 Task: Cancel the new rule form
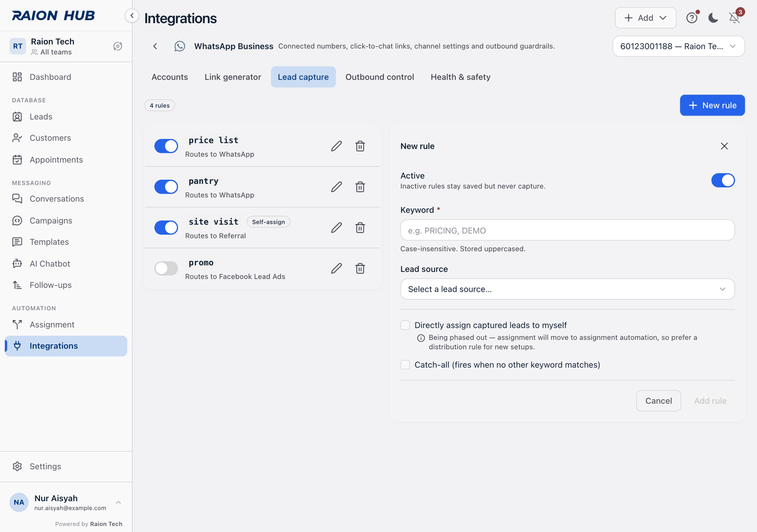pyautogui.click(x=659, y=401)
